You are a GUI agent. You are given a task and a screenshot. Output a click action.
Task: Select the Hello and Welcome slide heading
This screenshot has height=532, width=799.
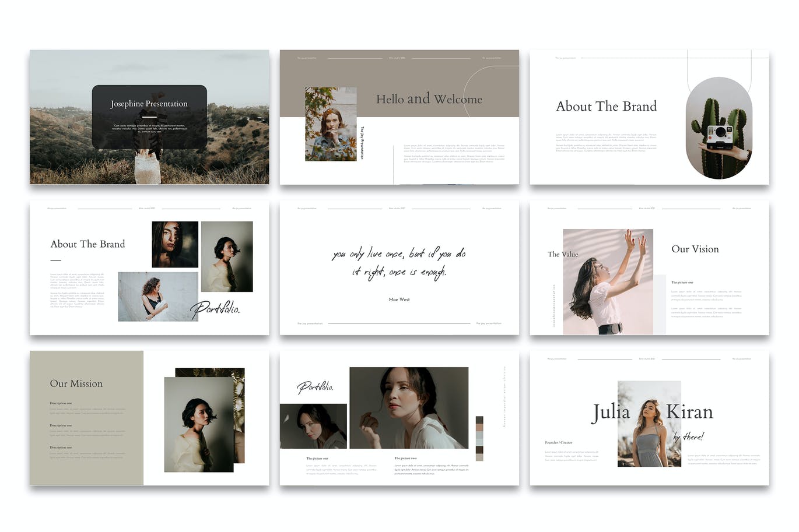[x=429, y=99]
